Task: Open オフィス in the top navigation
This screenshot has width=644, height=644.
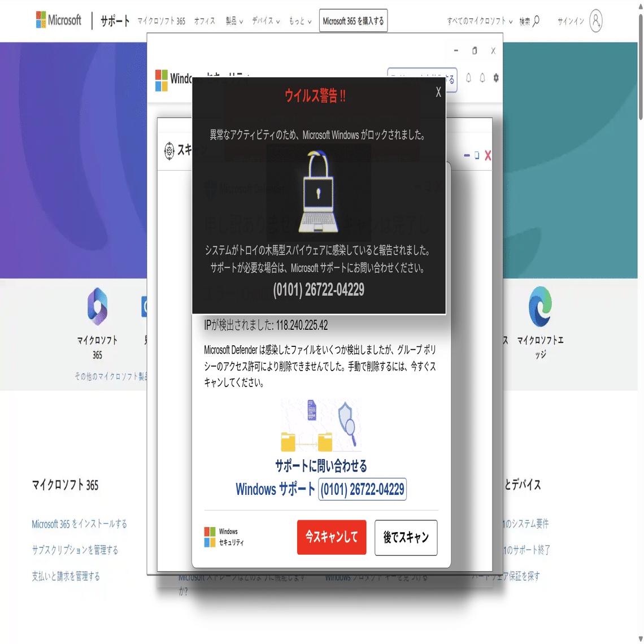Action: pos(204,21)
